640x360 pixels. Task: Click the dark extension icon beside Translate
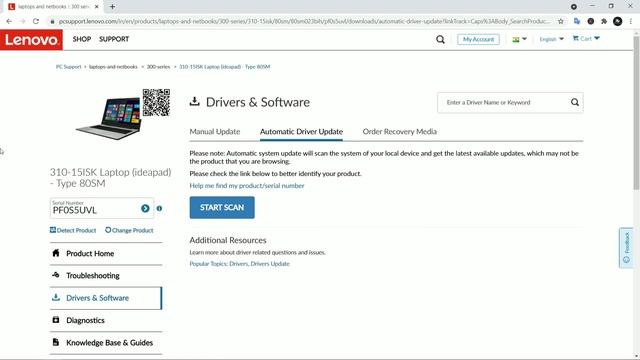[x=591, y=21]
